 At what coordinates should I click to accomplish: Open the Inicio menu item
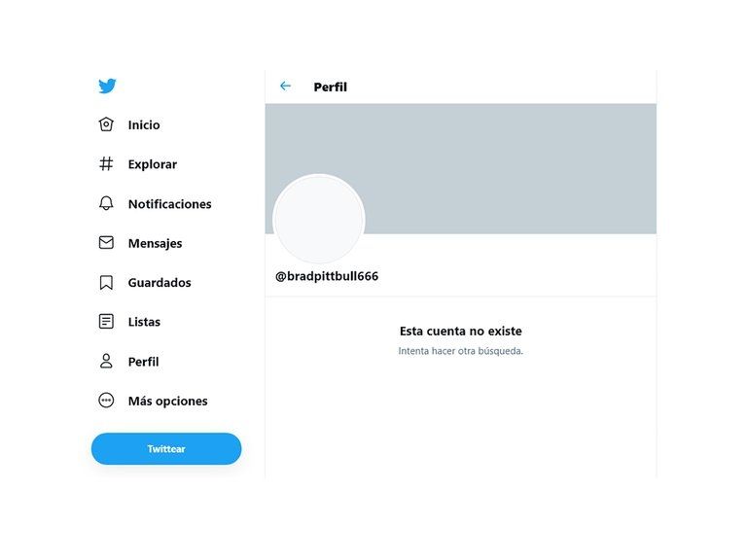pyautogui.click(x=144, y=125)
